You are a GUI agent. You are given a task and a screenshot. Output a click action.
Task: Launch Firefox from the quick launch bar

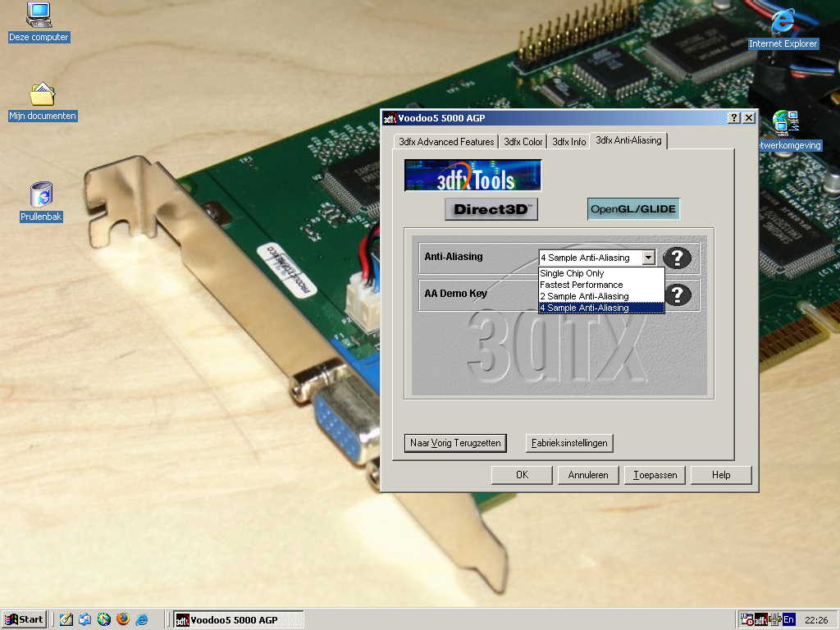[x=123, y=619]
